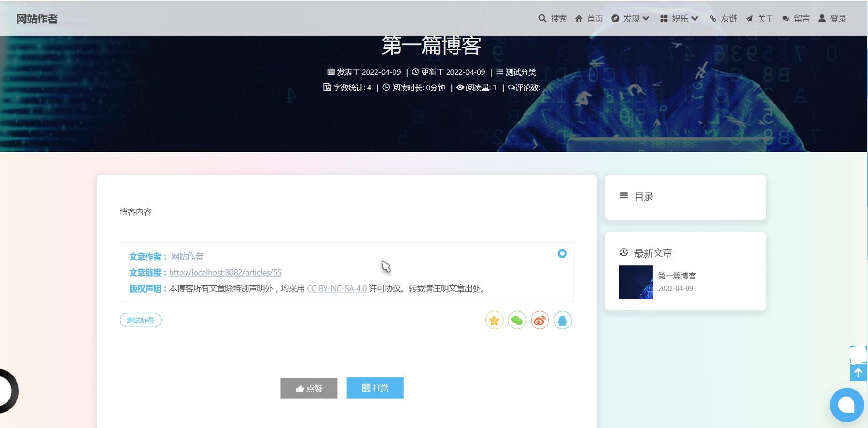This screenshot has height=428, width=868.
Task: Click the 2022-04-09 date in 最新文章
Action: 675,288
